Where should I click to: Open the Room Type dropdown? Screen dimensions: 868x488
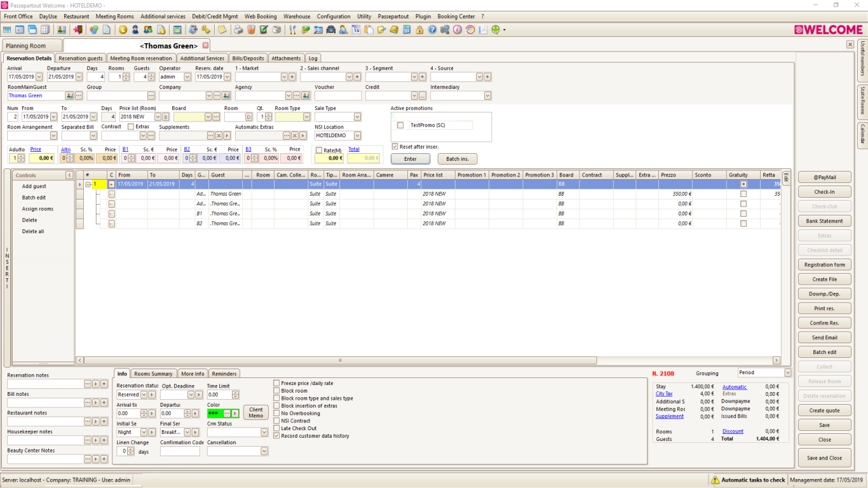(x=306, y=117)
